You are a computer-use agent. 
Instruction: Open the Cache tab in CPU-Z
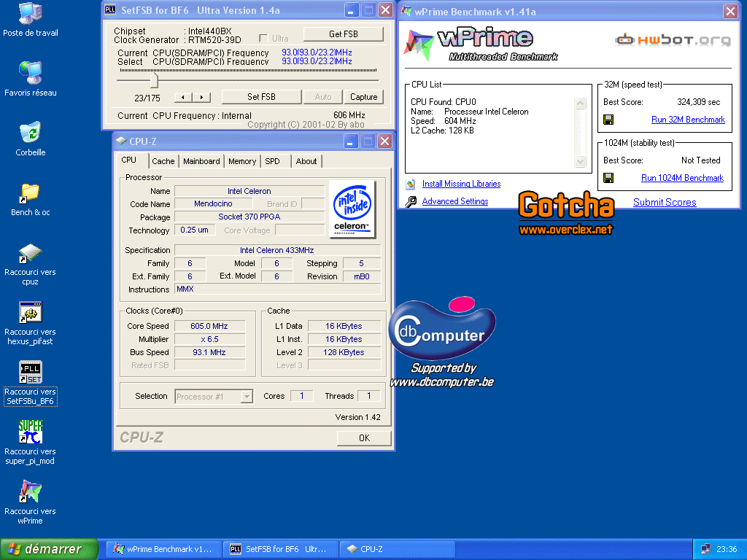click(x=163, y=161)
